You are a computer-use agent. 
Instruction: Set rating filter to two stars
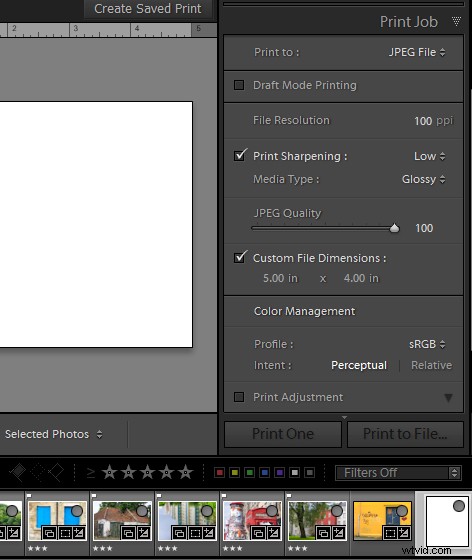pos(129,472)
